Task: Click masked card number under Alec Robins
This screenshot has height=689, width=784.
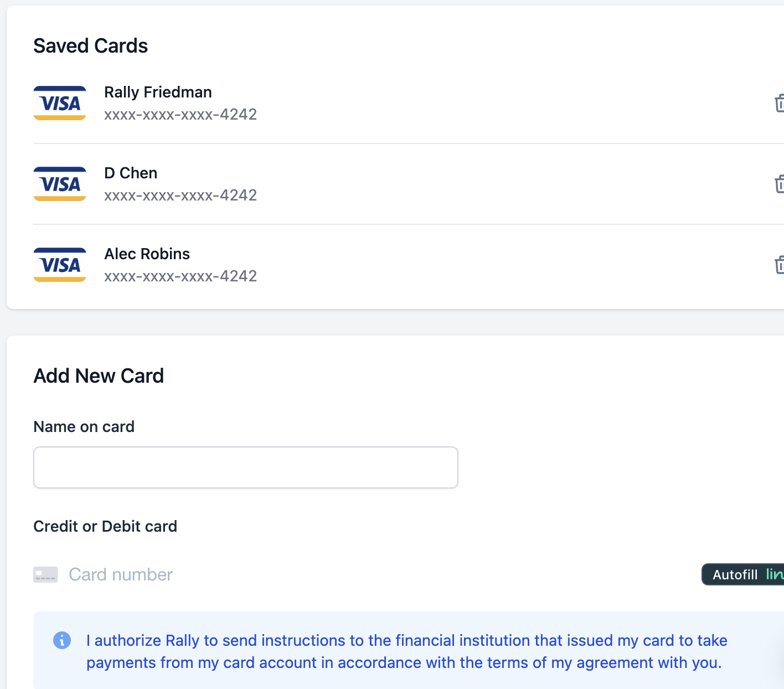Action: (x=180, y=276)
